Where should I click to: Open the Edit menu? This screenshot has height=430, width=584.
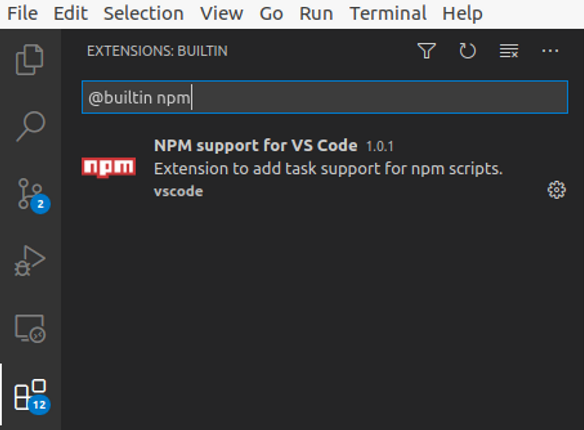pos(71,14)
